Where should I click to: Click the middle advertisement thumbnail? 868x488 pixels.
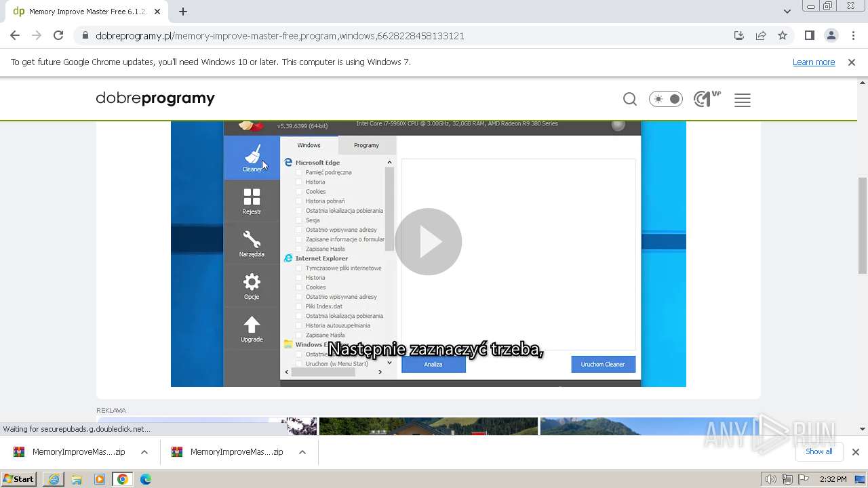429,425
